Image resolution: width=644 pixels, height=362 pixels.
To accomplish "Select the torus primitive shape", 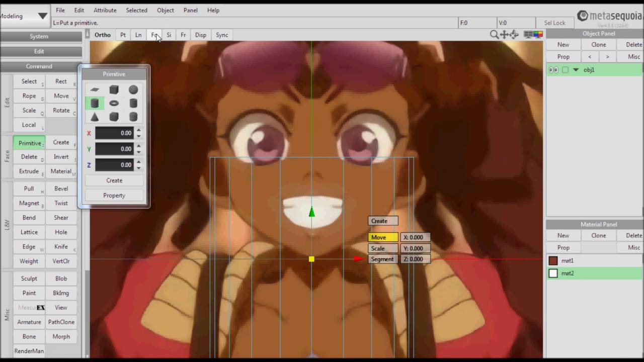I will pyautogui.click(x=114, y=103).
